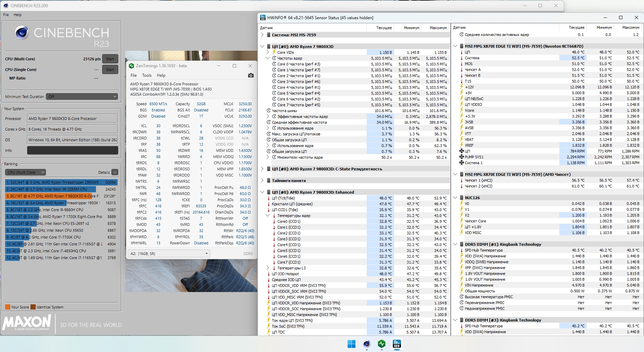
Task: Click the lightning icon beside Ток SoC (SVI3 TFN)
Action: (x=269, y=326)
